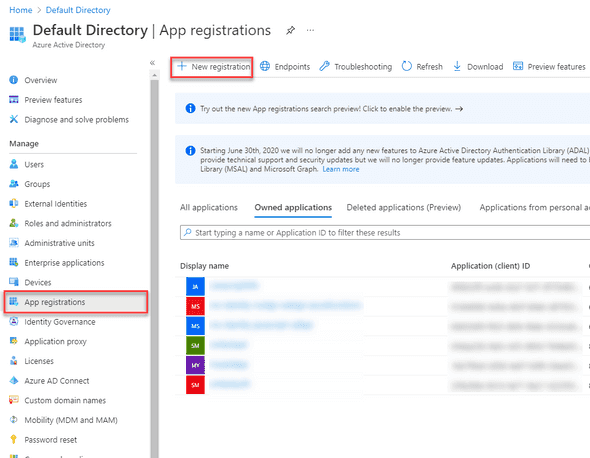
Task: Open Troubleshooting from the toolbar
Action: pos(356,67)
